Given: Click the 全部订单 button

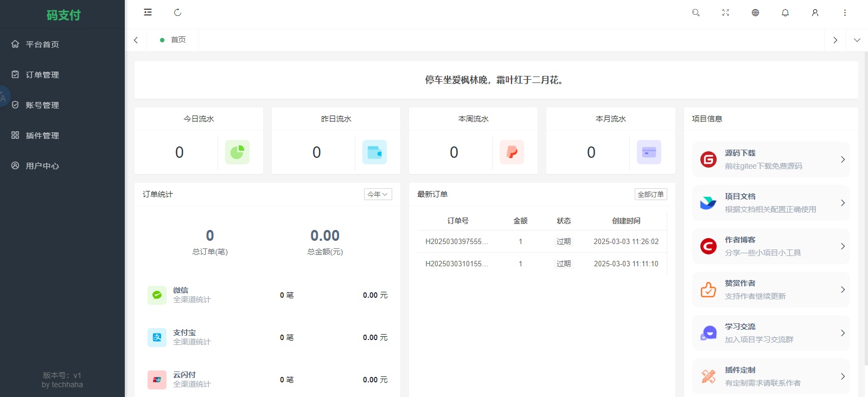Looking at the screenshot, I should tap(650, 194).
